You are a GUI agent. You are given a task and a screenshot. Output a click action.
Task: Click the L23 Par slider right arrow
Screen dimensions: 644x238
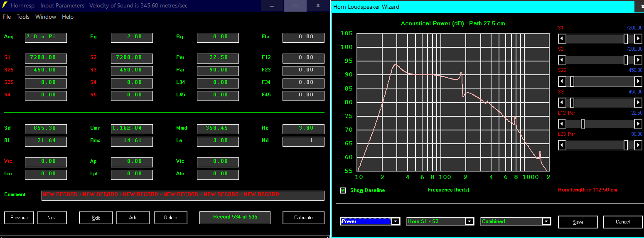[638, 145]
